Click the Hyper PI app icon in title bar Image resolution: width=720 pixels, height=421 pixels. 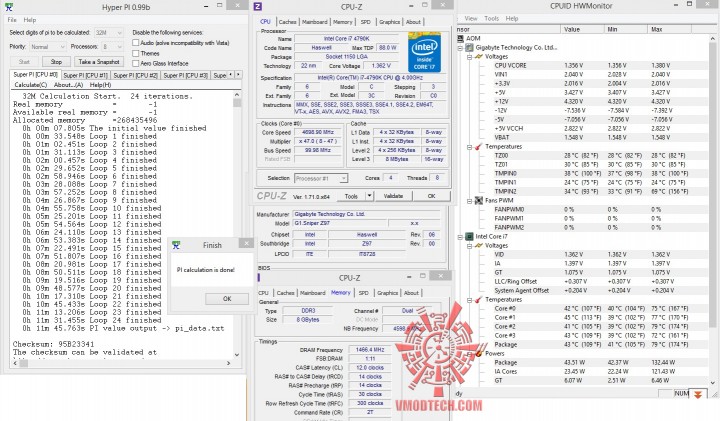[x=9, y=7]
